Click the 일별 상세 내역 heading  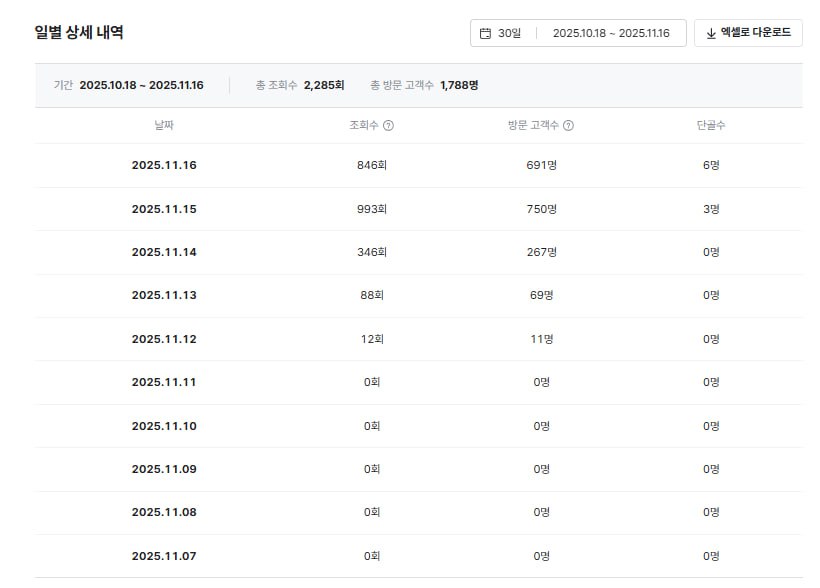point(79,32)
